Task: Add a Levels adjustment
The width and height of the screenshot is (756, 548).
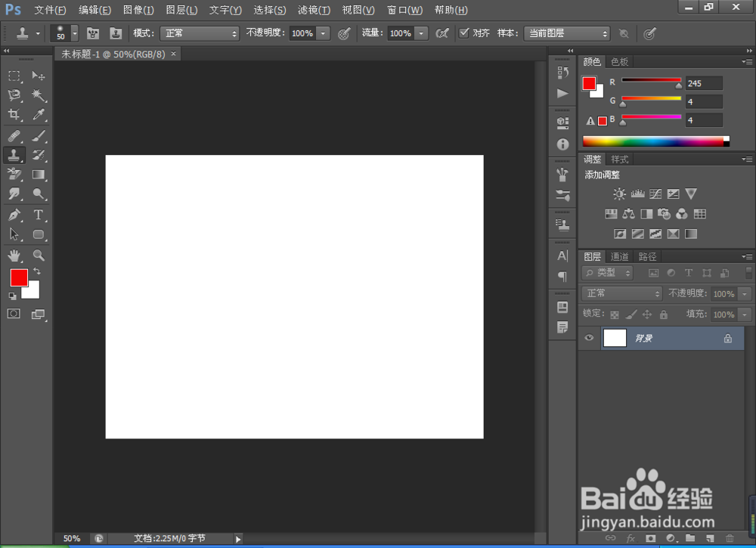Action: click(x=637, y=194)
